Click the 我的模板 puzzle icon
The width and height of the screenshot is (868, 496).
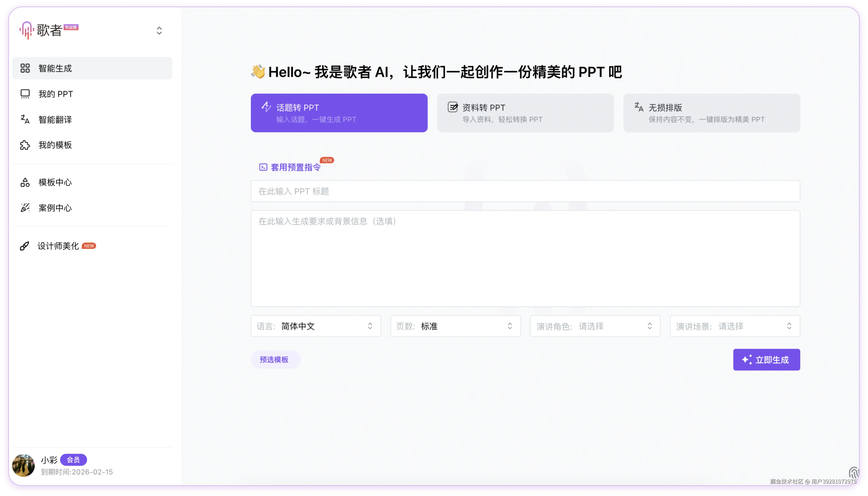pyautogui.click(x=25, y=145)
